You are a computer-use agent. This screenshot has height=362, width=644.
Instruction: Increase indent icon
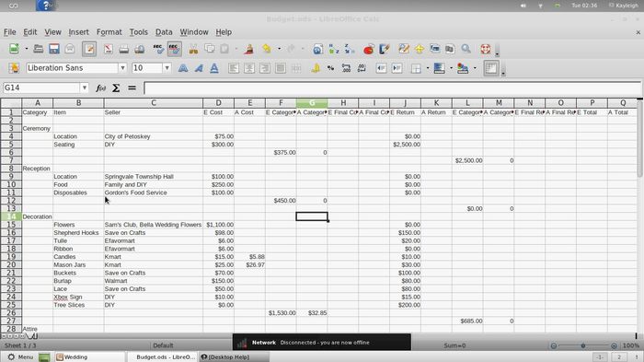coord(397,68)
